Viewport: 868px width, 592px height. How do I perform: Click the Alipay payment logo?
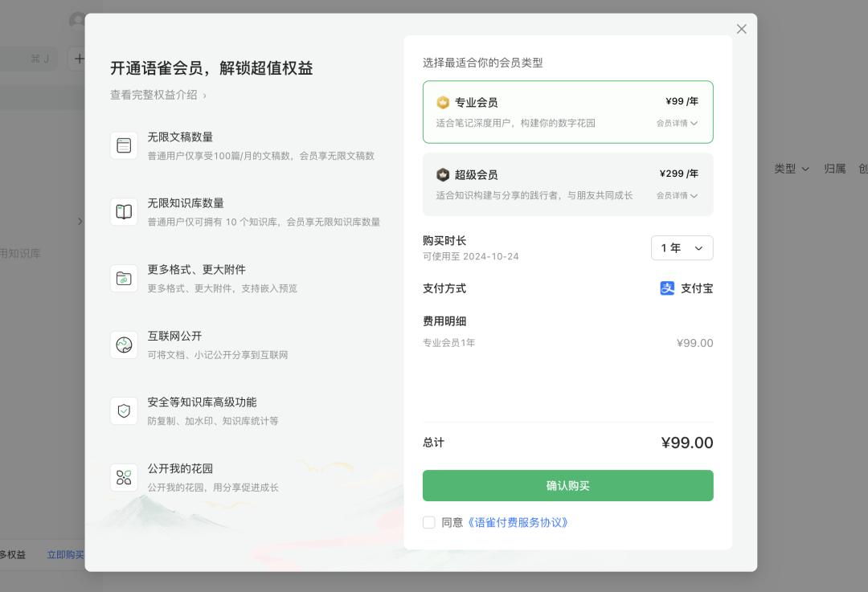tap(667, 288)
